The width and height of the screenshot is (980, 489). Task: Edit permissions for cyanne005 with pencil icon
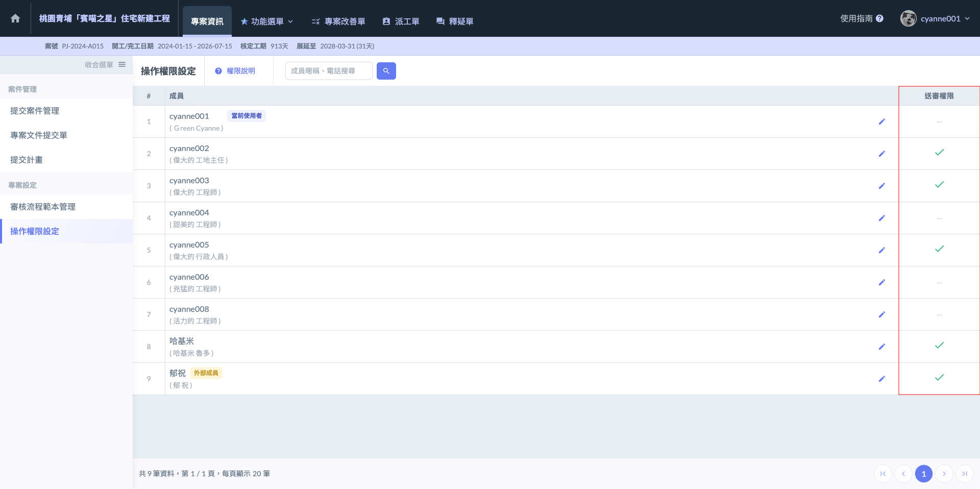(x=882, y=250)
